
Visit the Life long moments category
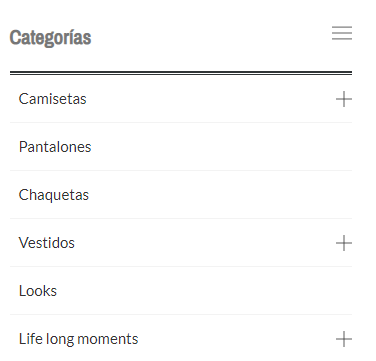[x=78, y=339]
